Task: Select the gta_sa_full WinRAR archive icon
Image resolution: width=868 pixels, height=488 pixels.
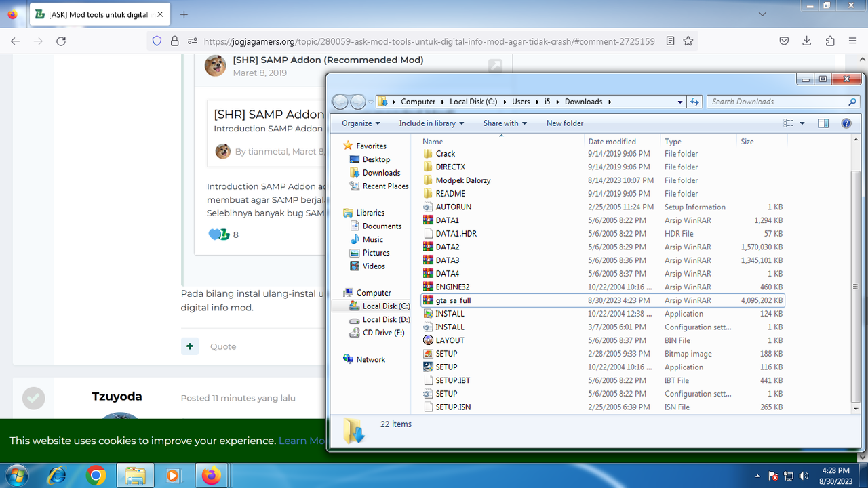Action: point(428,300)
